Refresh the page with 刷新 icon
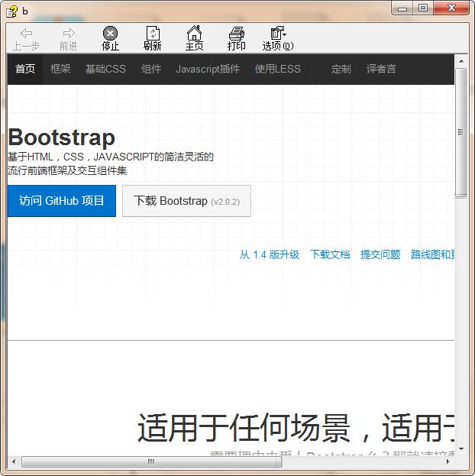 pyautogui.click(x=153, y=39)
